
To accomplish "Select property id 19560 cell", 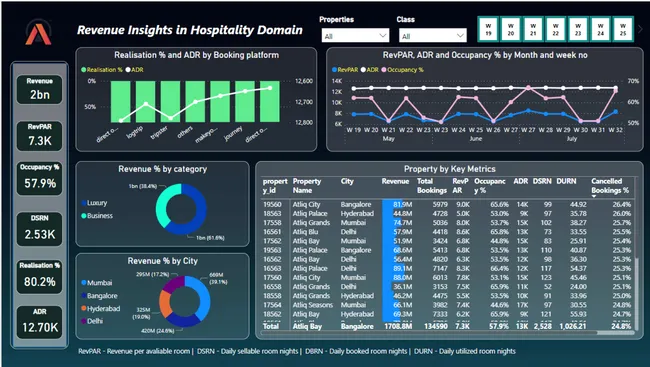I will (272, 204).
